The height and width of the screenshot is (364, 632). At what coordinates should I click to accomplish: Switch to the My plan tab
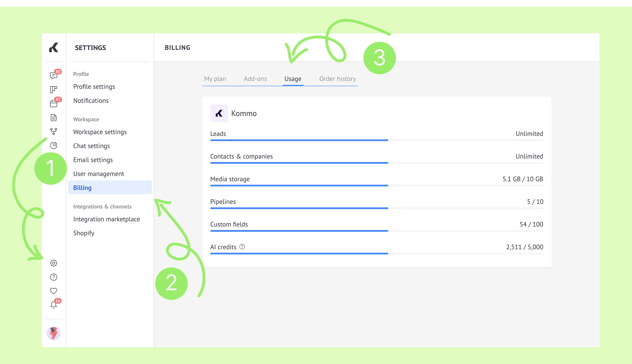coord(215,79)
